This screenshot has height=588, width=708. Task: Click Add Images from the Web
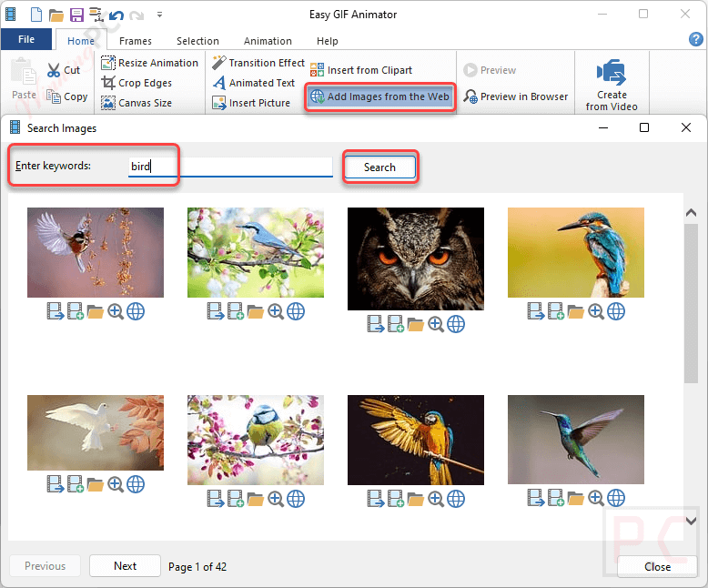379,96
